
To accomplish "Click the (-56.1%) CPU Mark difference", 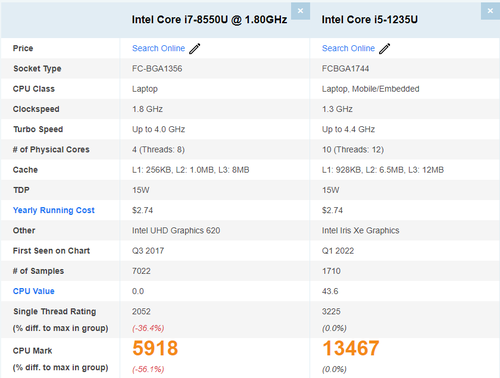I will coord(148,369).
